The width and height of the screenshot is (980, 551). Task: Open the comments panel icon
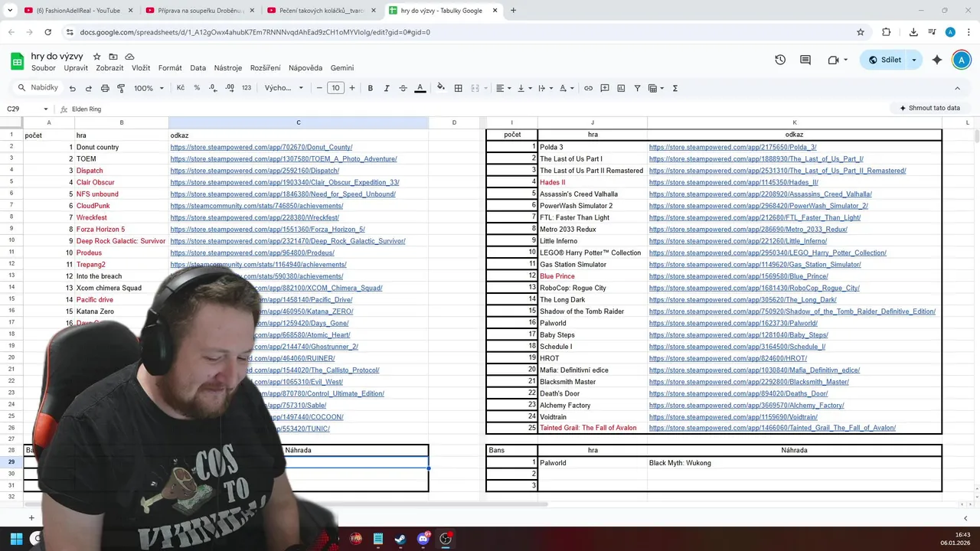pyautogui.click(x=805, y=60)
